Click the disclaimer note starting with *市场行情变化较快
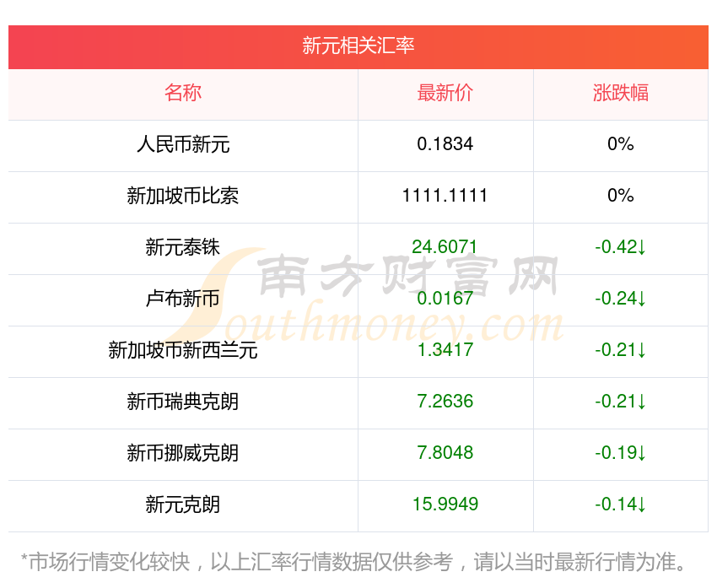The image size is (717, 588). 354,562
